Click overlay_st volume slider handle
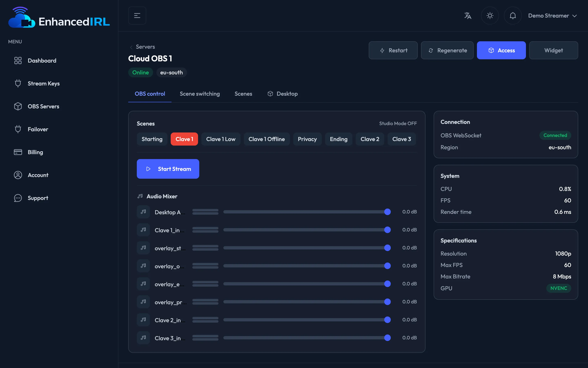 pos(388,248)
